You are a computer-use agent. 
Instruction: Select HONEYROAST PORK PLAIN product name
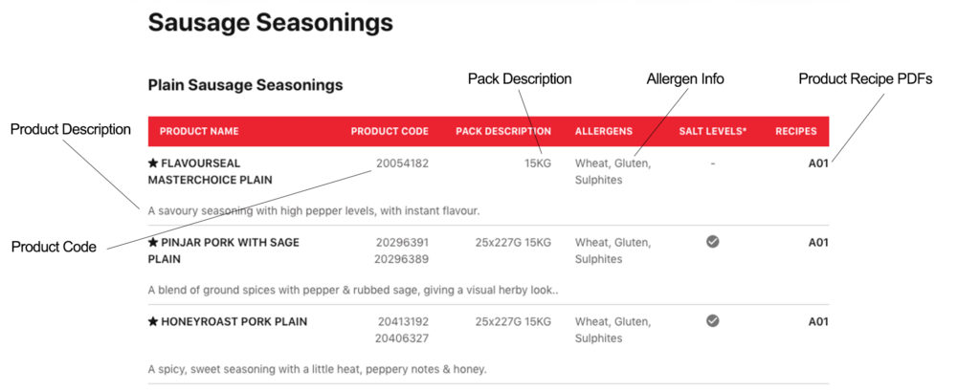[x=228, y=322]
